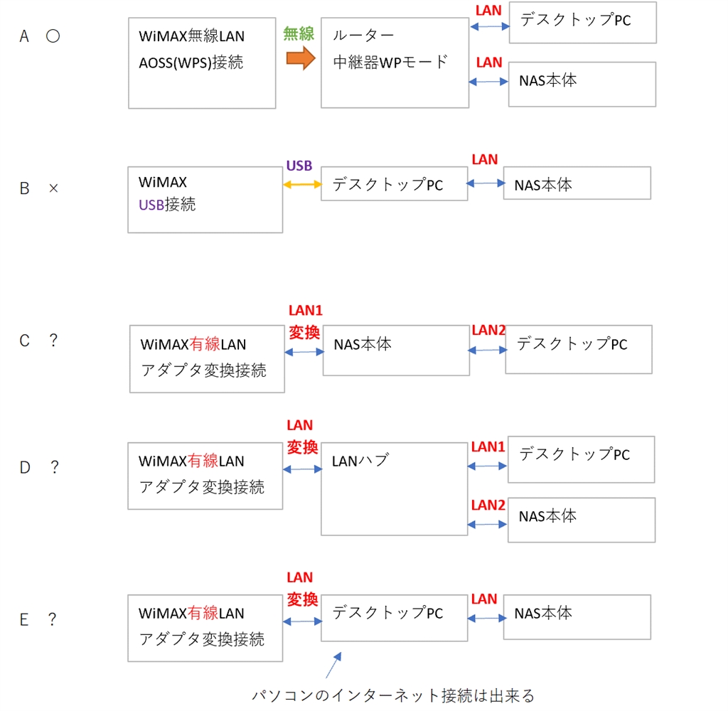The image size is (728, 711).
Task: Click the × mark beside label B
Action: (x=53, y=190)
